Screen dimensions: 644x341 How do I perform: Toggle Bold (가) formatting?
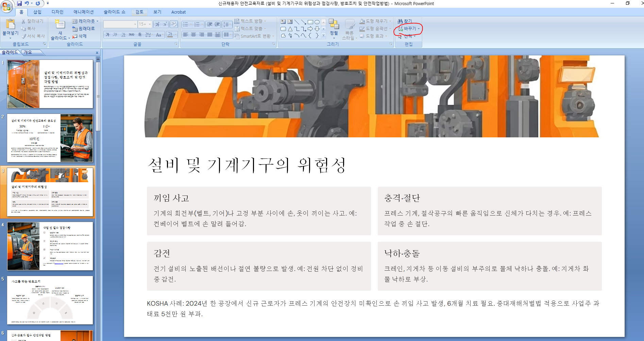[x=107, y=35]
